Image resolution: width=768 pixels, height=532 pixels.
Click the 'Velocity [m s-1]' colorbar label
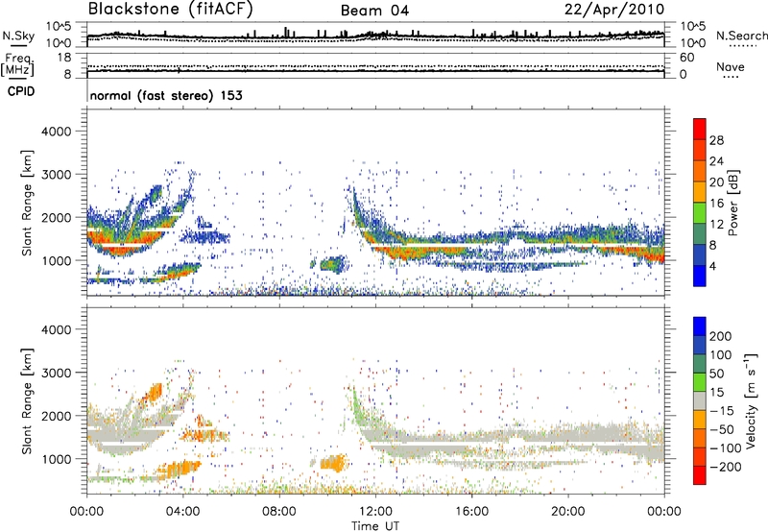tap(751, 400)
